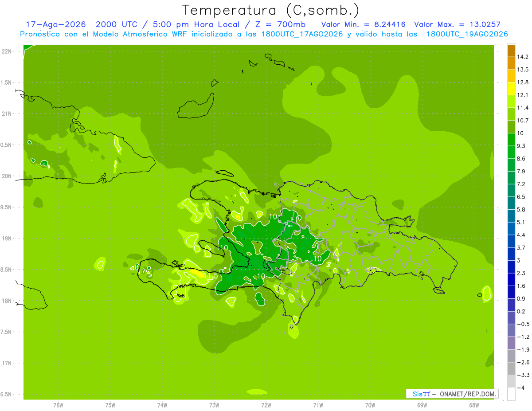Select the green swatch between 9.3 and 10

pyautogui.click(x=511, y=140)
